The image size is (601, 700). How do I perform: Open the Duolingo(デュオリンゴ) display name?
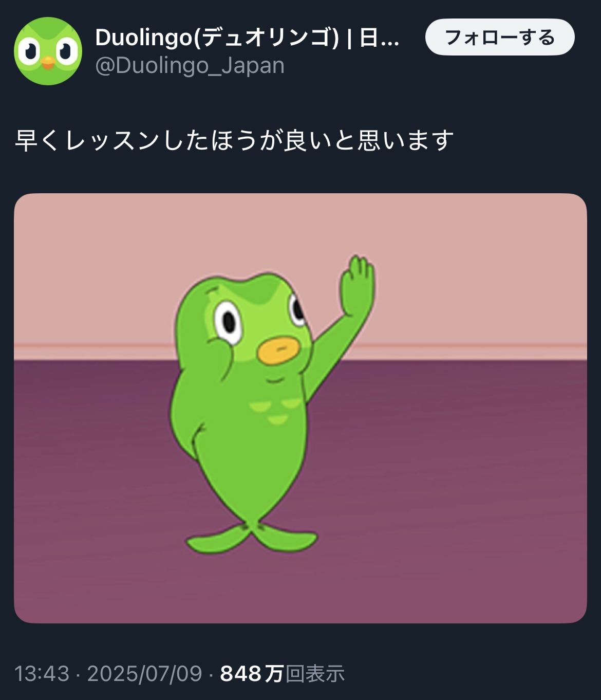(217, 38)
